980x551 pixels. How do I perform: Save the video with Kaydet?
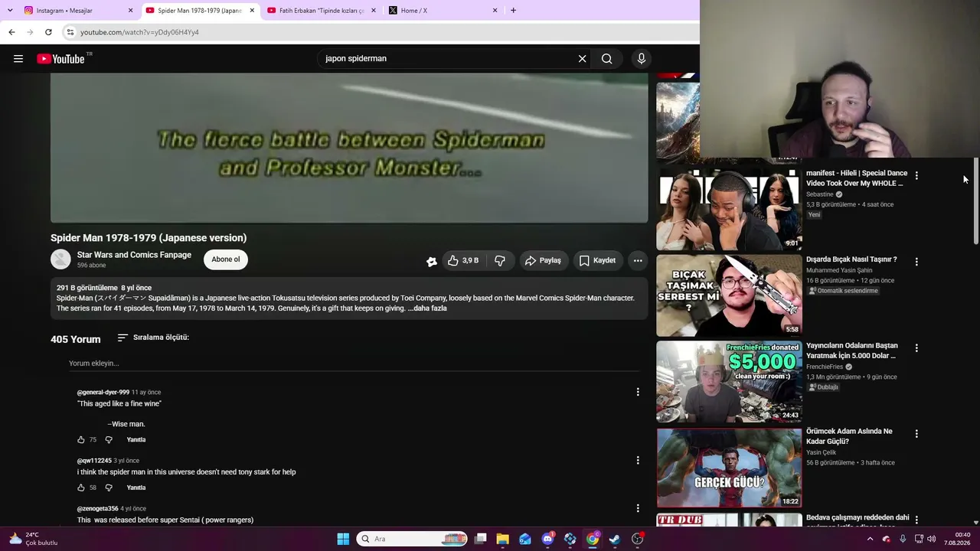(597, 261)
